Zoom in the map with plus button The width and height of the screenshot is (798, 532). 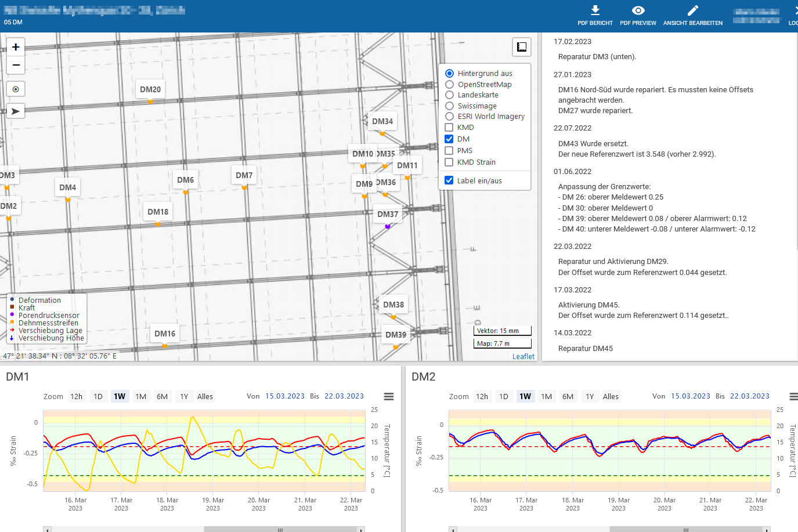coord(16,47)
